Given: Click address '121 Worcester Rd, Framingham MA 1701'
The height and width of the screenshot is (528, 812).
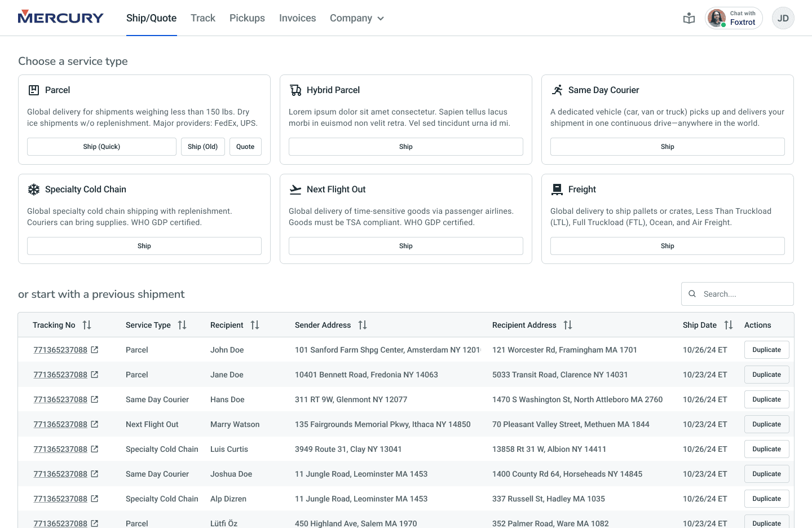Looking at the screenshot, I should click(x=564, y=350).
